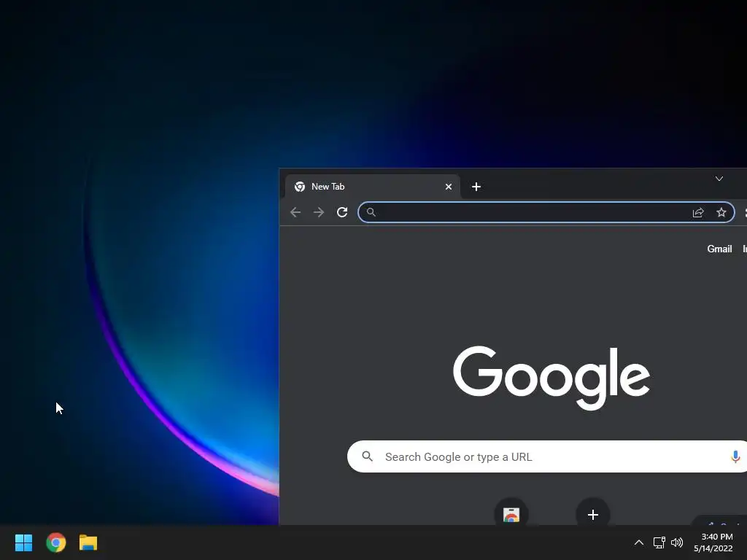Show hidden system tray icons
Screen dimensions: 747x560
pos(639,542)
